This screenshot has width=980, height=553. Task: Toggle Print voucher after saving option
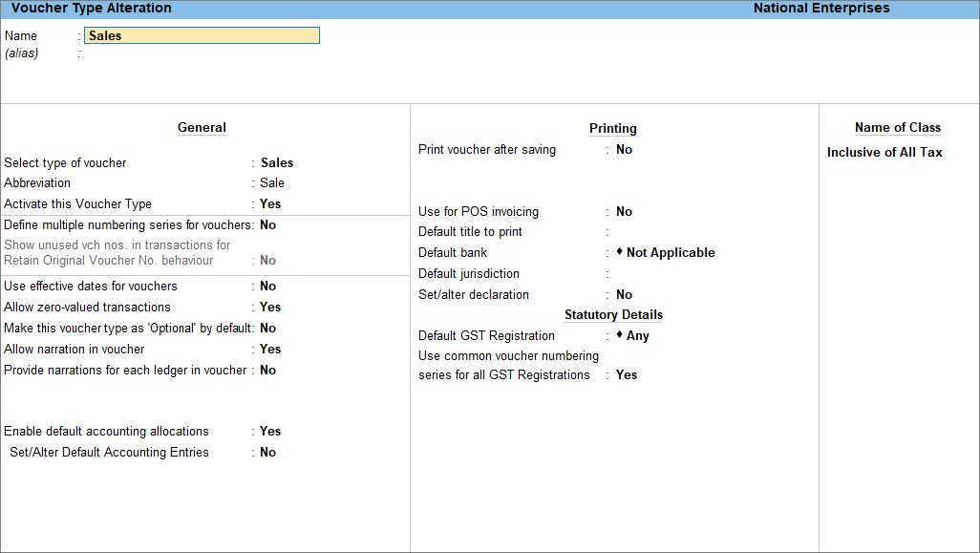(x=624, y=149)
